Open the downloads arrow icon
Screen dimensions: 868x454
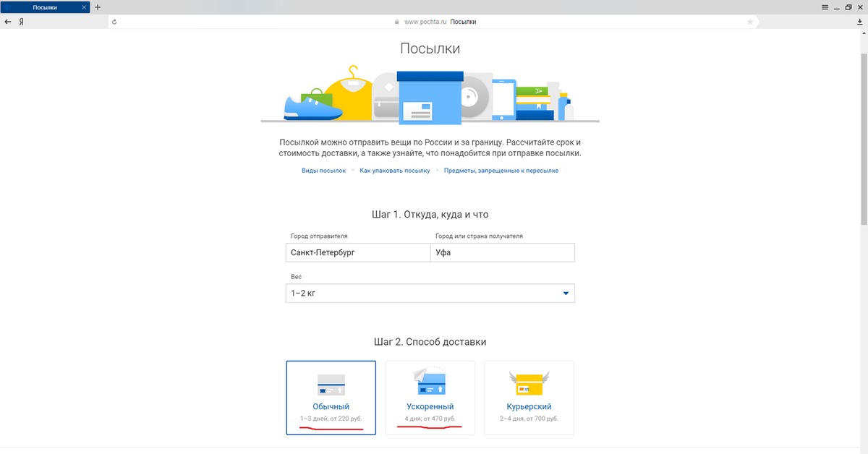(860, 22)
